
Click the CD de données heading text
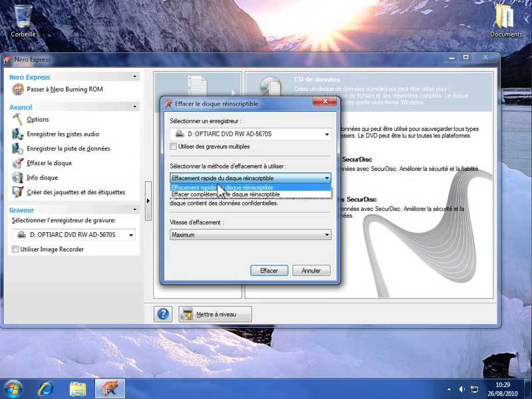[x=317, y=79]
